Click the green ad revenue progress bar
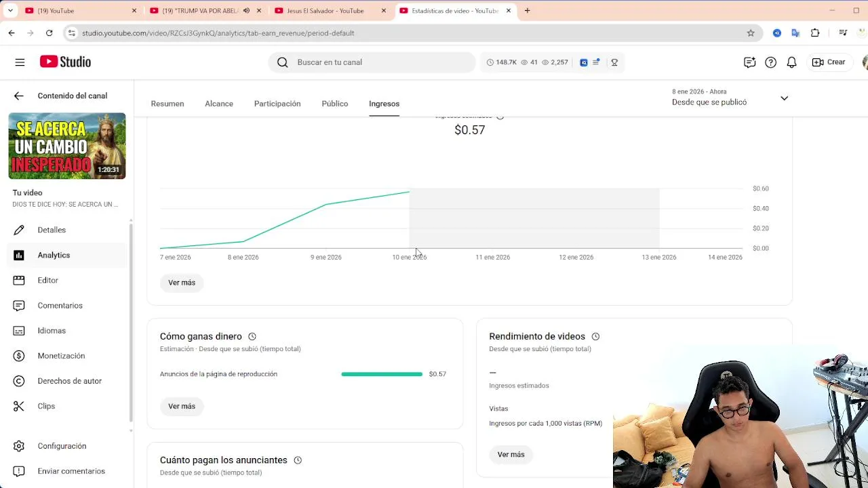The height and width of the screenshot is (488, 868). [382, 374]
